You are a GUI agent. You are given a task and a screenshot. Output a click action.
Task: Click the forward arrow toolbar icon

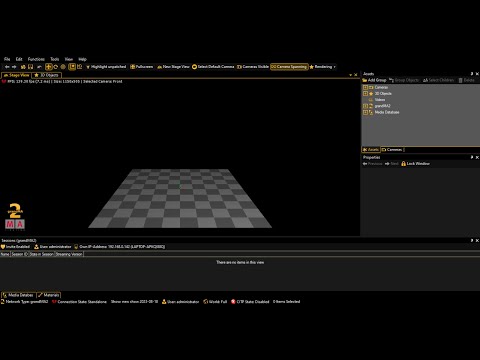14,67
